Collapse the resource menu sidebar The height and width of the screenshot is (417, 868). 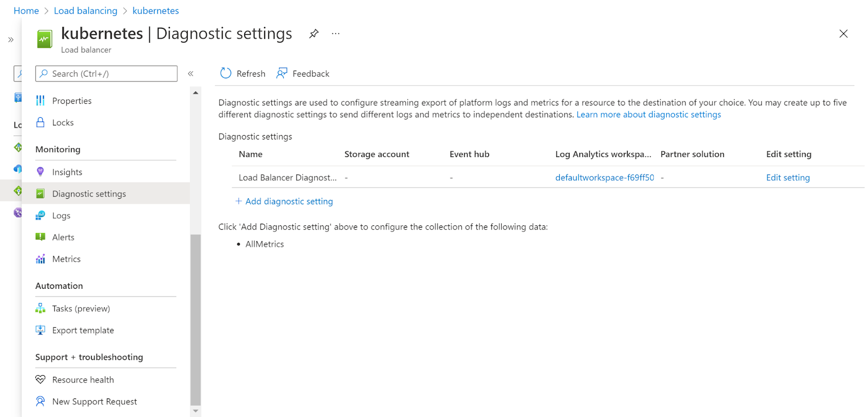[190, 73]
